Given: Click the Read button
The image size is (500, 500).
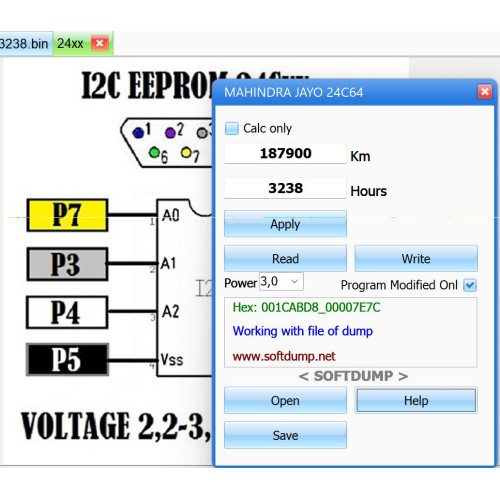Looking at the screenshot, I should point(285,259).
